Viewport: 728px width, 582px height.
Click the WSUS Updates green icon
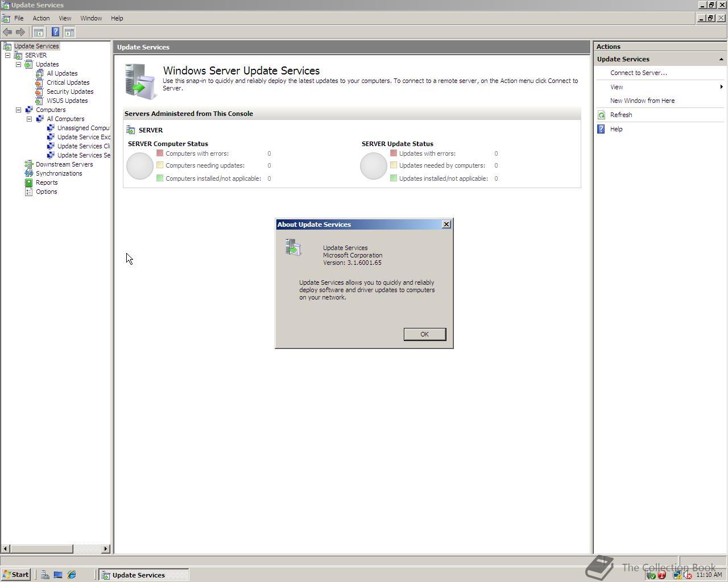pyautogui.click(x=40, y=101)
